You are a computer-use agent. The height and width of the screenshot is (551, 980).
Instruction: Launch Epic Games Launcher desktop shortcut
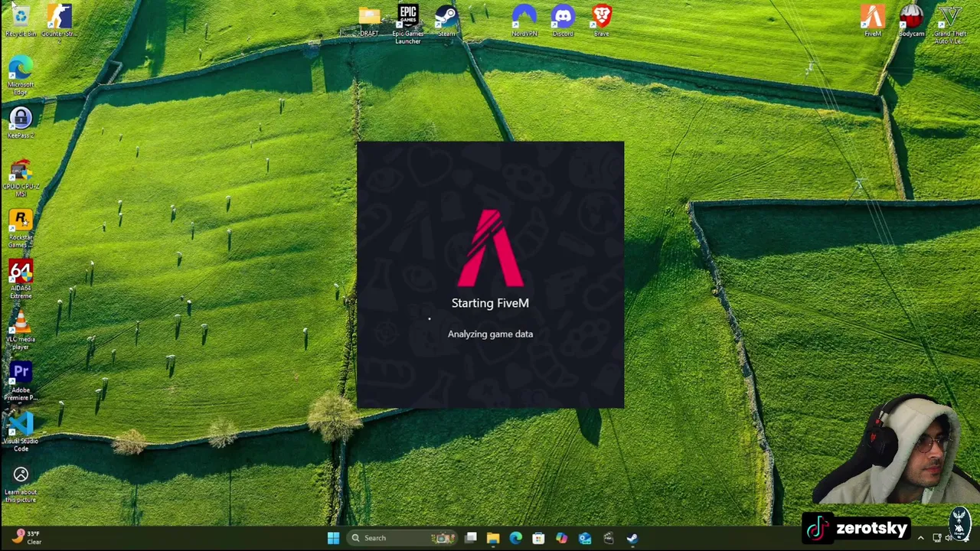[x=408, y=23]
